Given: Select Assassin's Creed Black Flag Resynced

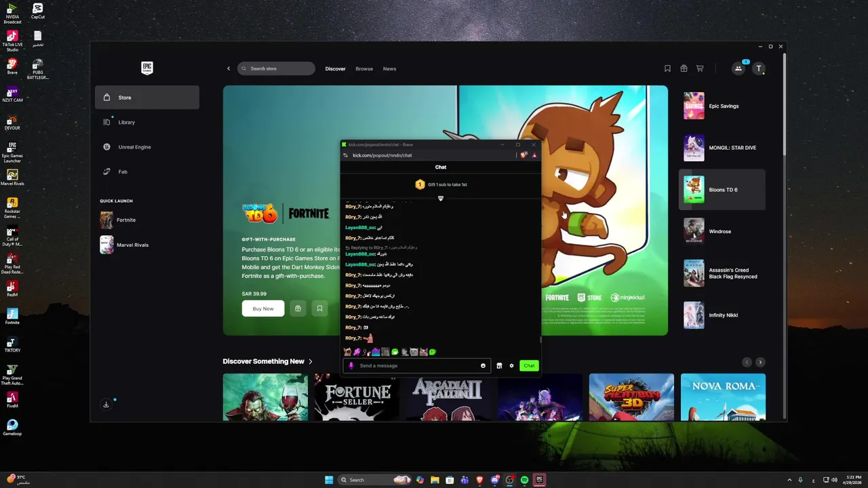Looking at the screenshot, I should (x=722, y=273).
